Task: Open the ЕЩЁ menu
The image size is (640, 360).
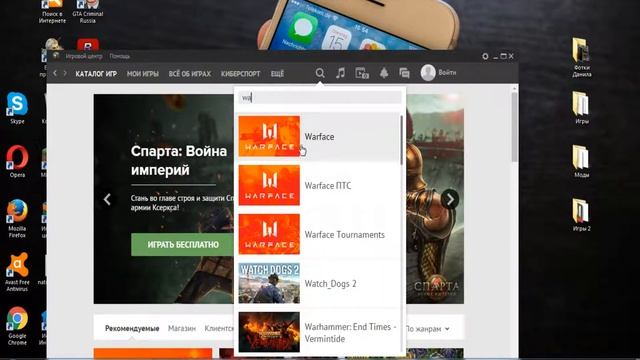Action: (x=277, y=74)
